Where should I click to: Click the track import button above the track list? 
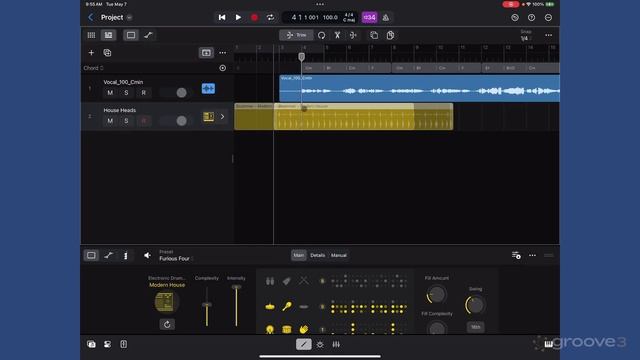206,53
